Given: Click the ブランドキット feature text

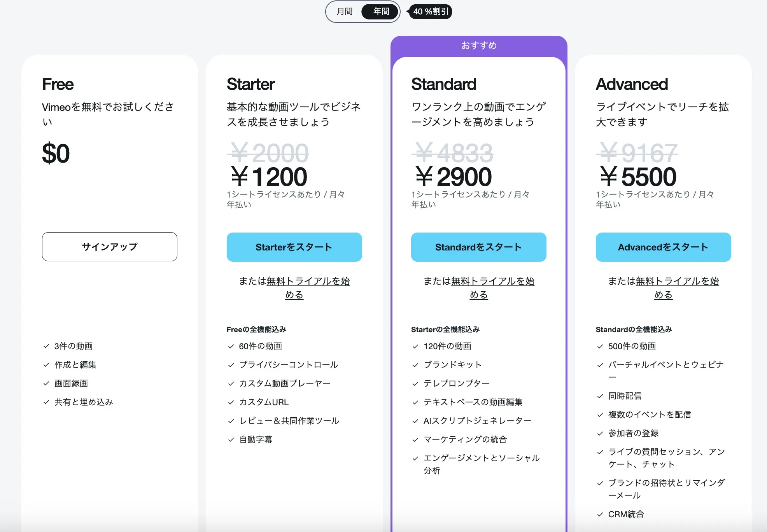Looking at the screenshot, I should pyautogui.click(x=453, y=365).
